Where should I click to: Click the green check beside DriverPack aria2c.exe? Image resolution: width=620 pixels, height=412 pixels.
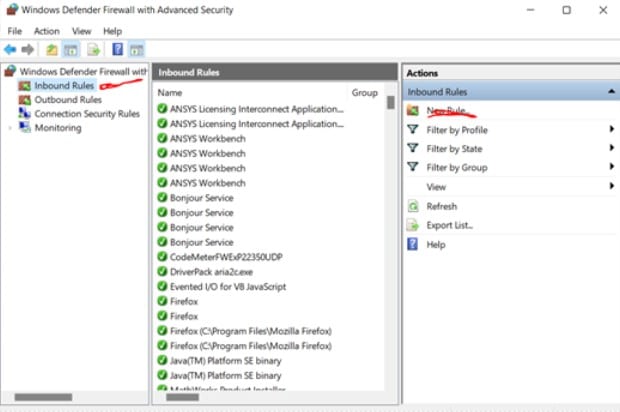point(162,272)
